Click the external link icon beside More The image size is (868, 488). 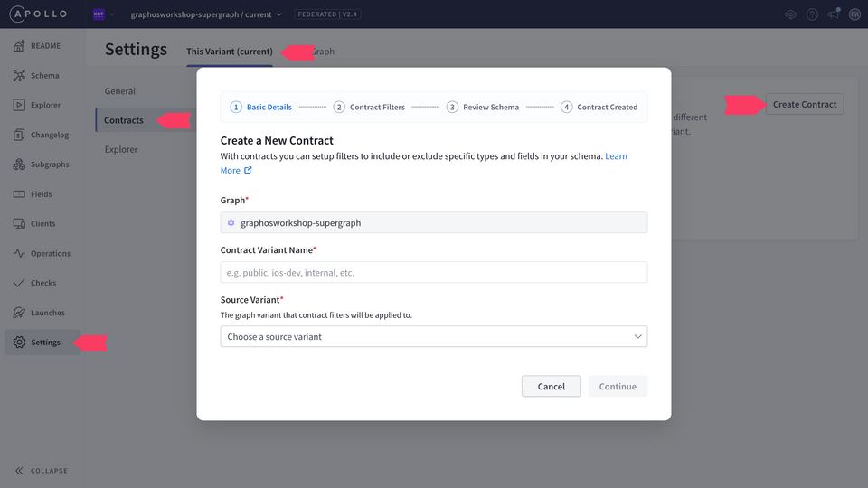[x=248, y=170]
